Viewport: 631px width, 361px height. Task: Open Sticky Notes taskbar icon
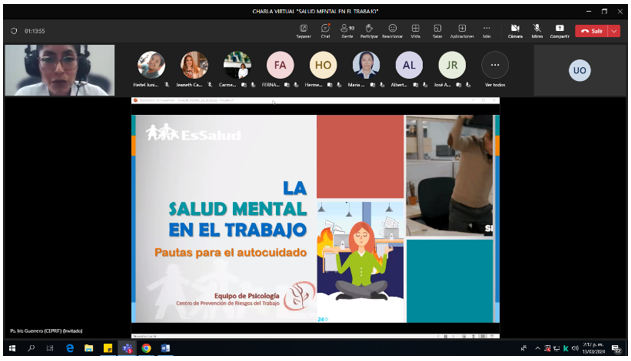pos(108,348)
